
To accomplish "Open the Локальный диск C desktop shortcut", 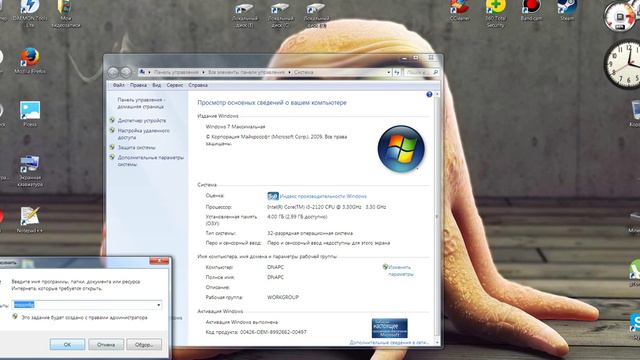I will coord(280,15).
